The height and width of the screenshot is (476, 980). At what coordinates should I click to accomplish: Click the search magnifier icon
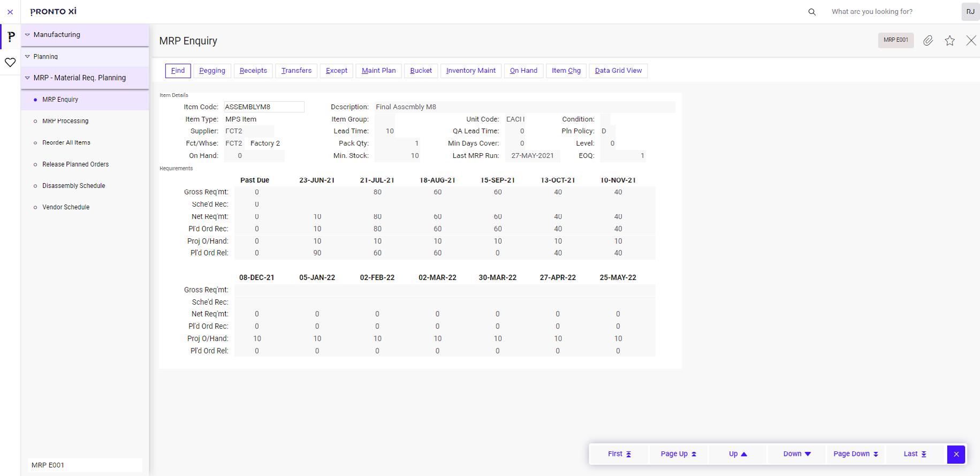[x=812, y=12]
